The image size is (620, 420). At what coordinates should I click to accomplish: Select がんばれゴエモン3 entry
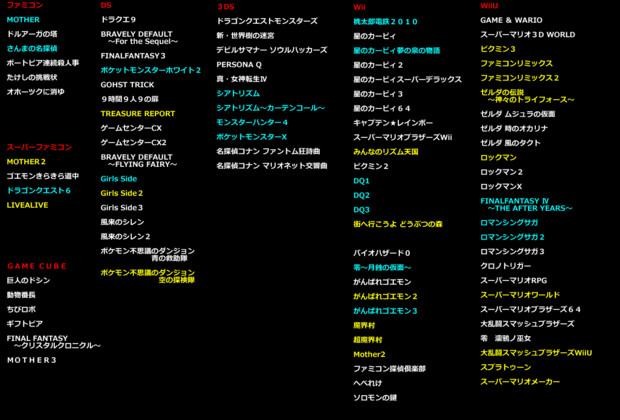point(385,311)
